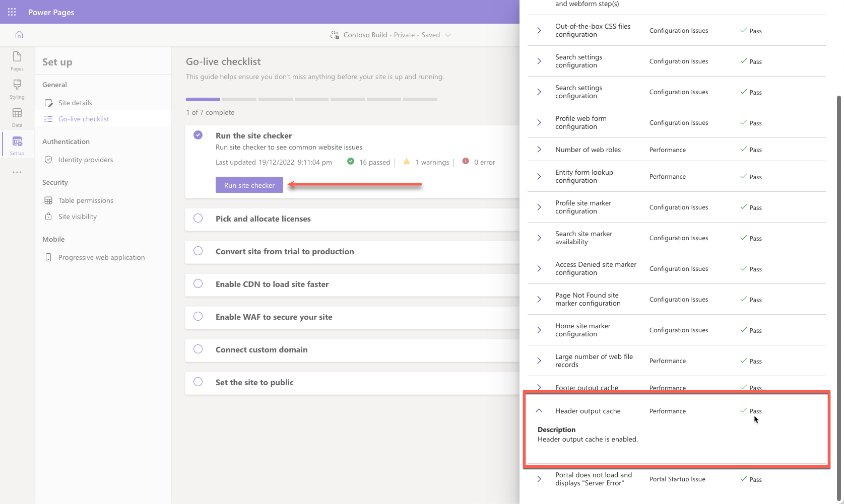
Task: Select the Set up workspace icon
Action: coord(17,145)
